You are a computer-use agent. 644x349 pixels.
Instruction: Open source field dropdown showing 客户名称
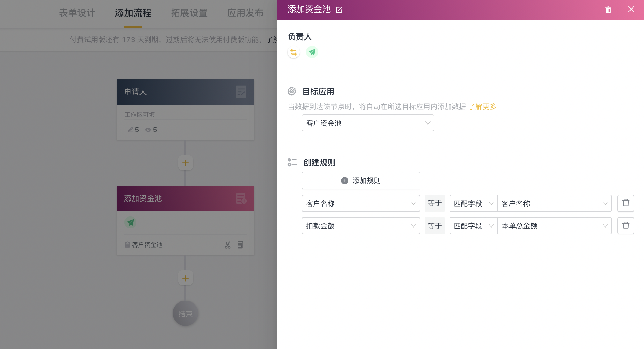click(x=555, y=203)
